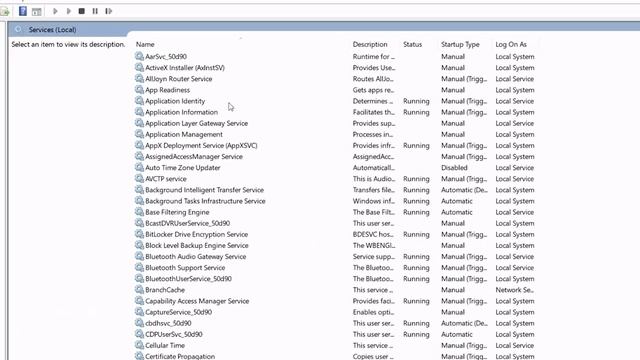Image resolution: width=640 pixels, height=360 pixels.
Task: Click the 'BDESVC hos..' description cell
Action: point(374,234)
